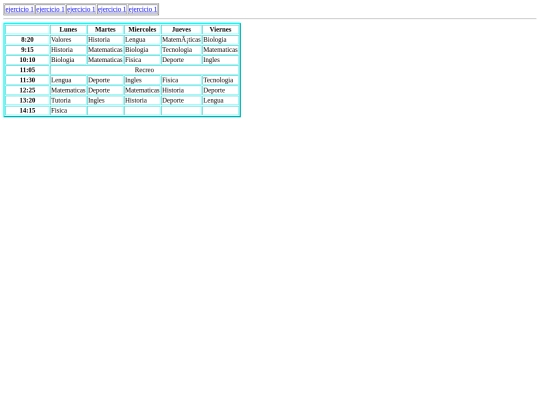This screenshot has width=540, height=405.
Task: Click the "Lunes" column header
Action: click(68, 30)
